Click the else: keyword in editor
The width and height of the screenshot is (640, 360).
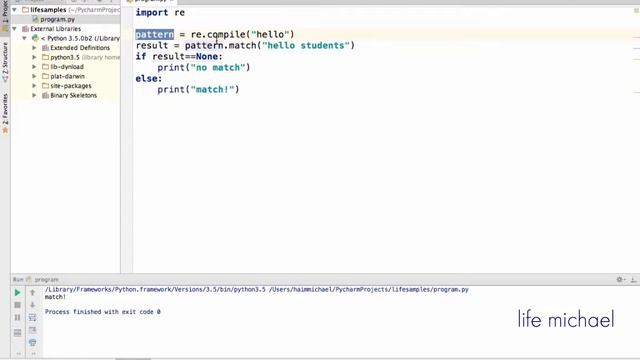tap(149, 78)
